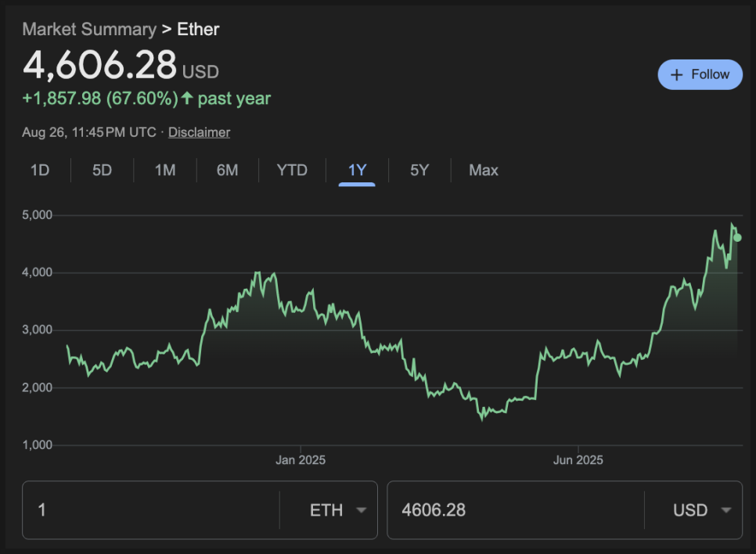Screen dimensions: 756x554
Task: Click the +1,857.98 (67.60%) change text
Action: 100,99
